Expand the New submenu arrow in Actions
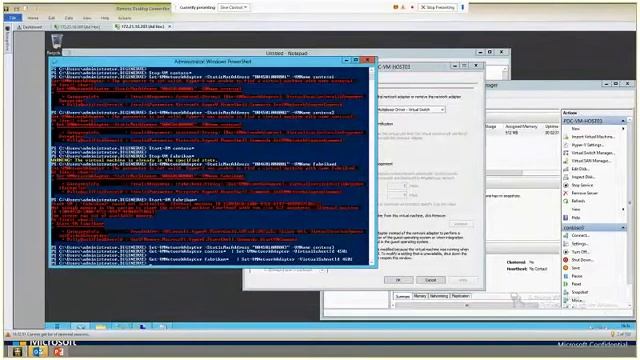This screenshot has width=640, height=360. 623,129
